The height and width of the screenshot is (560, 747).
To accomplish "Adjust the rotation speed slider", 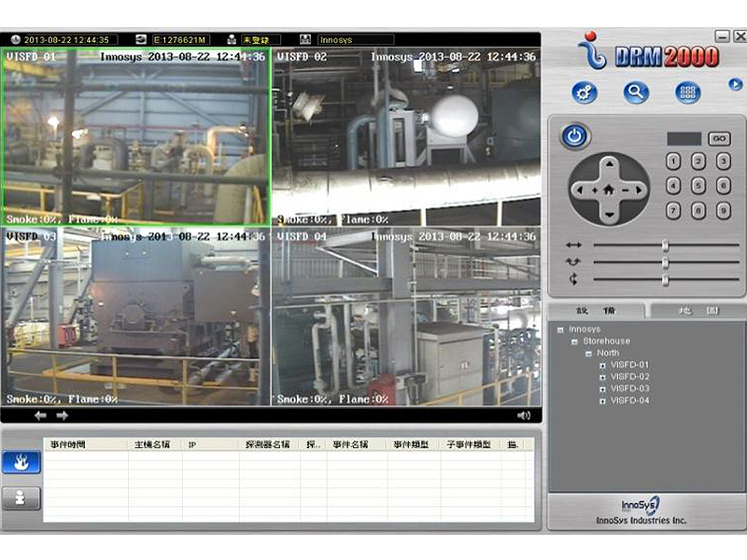I will coord(665,262).
